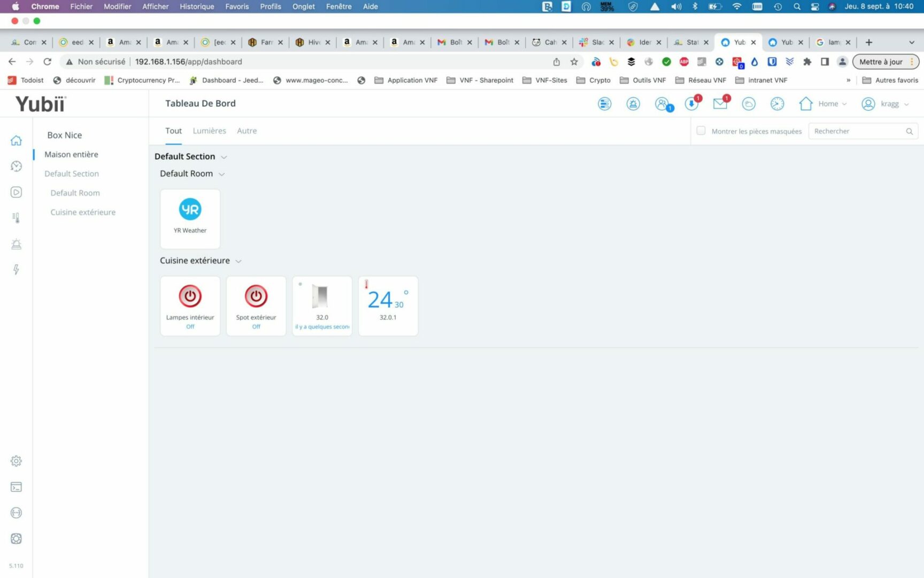
Task: Select Default Room in sidebar
Action: tap(75, 193)
